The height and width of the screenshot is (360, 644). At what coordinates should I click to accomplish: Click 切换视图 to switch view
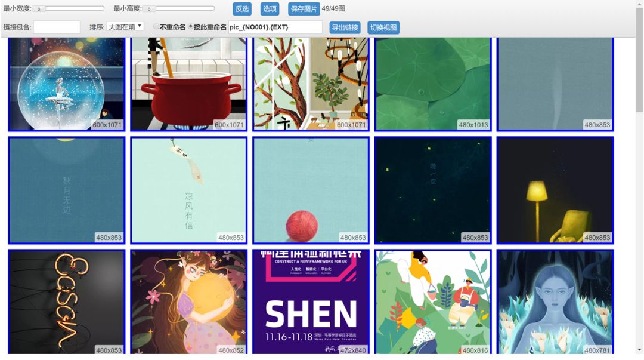point(383,28)
